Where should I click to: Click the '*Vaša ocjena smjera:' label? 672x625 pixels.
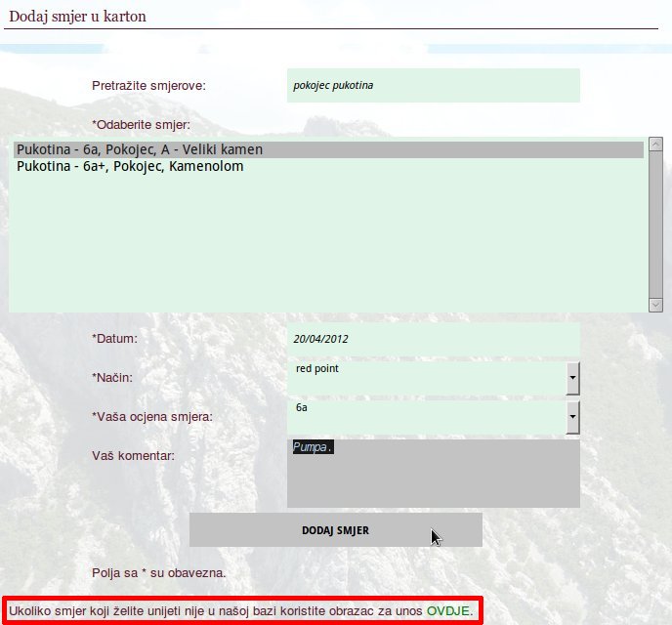click(152, 416)
